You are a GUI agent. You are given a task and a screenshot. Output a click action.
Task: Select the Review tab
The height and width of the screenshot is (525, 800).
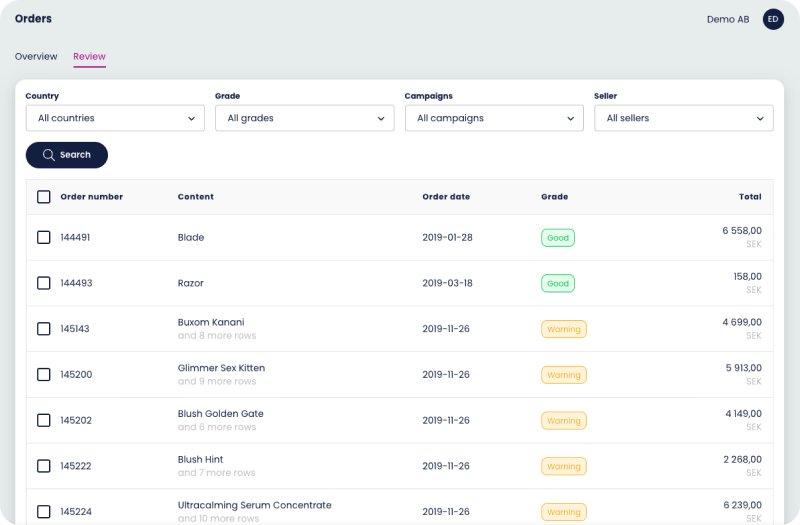click(89, 57)
